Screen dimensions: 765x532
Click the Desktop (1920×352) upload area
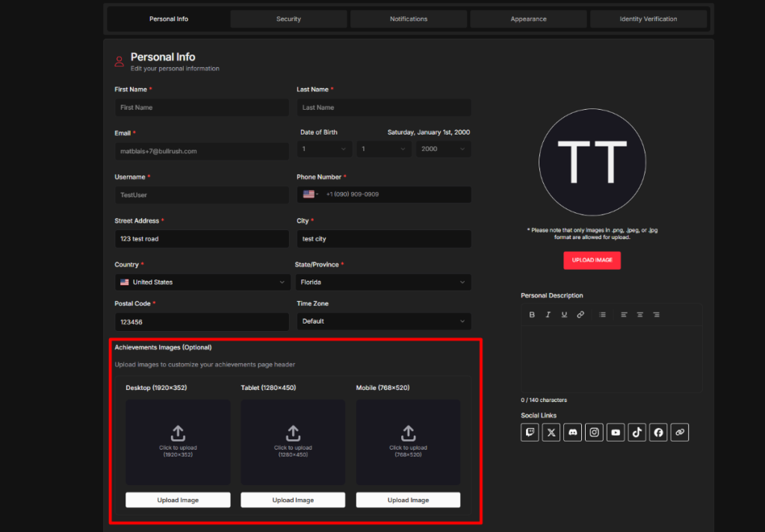point(178,442)
